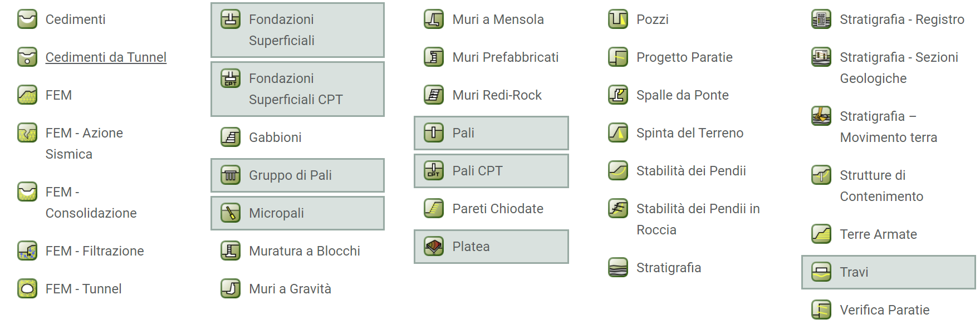Click the Pozzi icon
Viewport: 980px width, 329px height.
618,19
